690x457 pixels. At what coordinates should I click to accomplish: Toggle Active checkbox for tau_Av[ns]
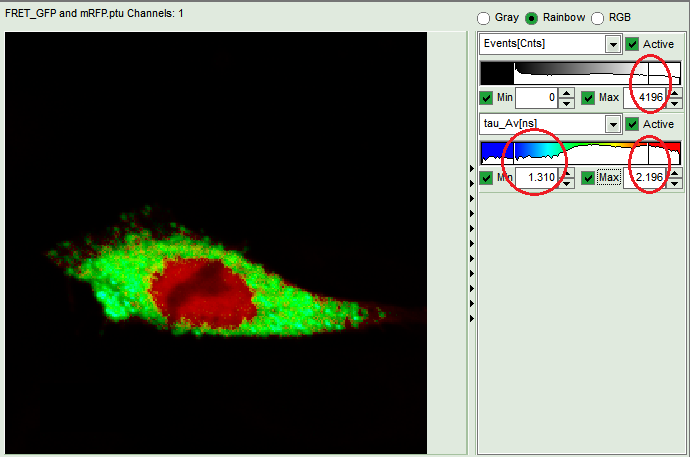coord(632,124)
